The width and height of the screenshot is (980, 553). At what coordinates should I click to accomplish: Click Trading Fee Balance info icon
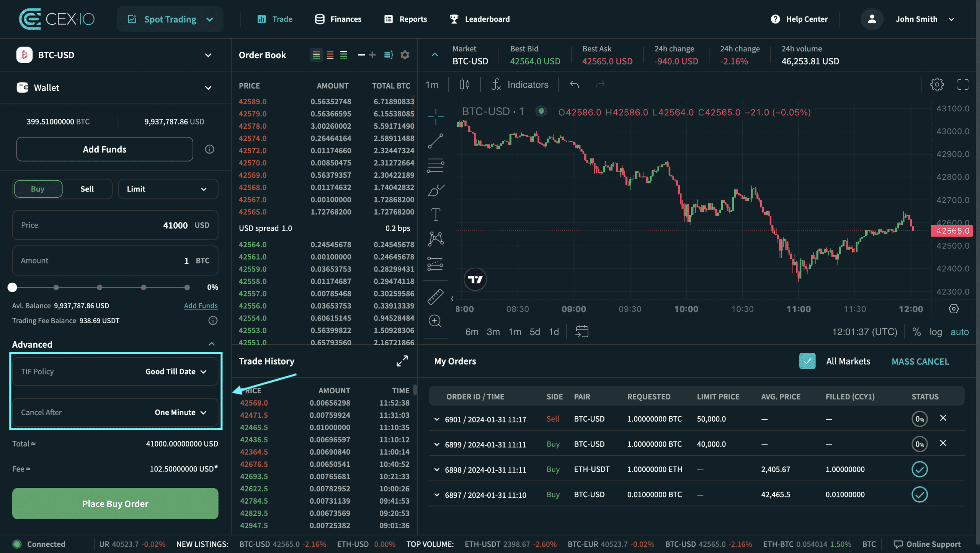[213, 321]
